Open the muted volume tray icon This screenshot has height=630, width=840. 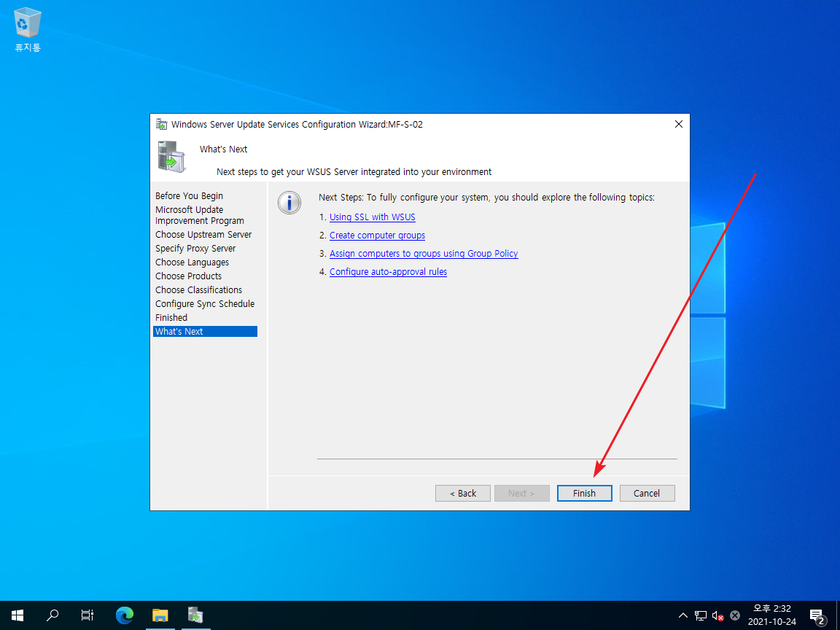(717, 615)
